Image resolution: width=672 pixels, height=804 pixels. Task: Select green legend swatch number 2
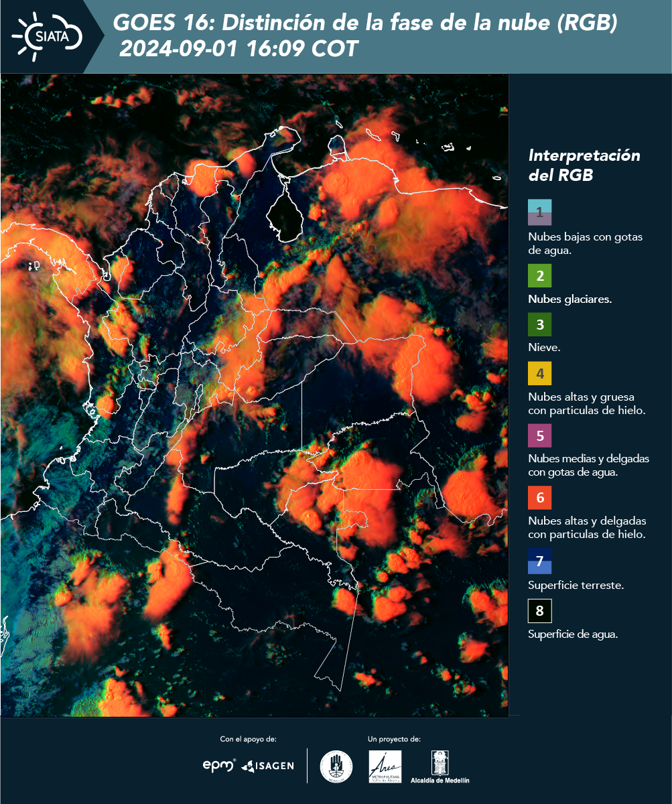coord(539,276)
